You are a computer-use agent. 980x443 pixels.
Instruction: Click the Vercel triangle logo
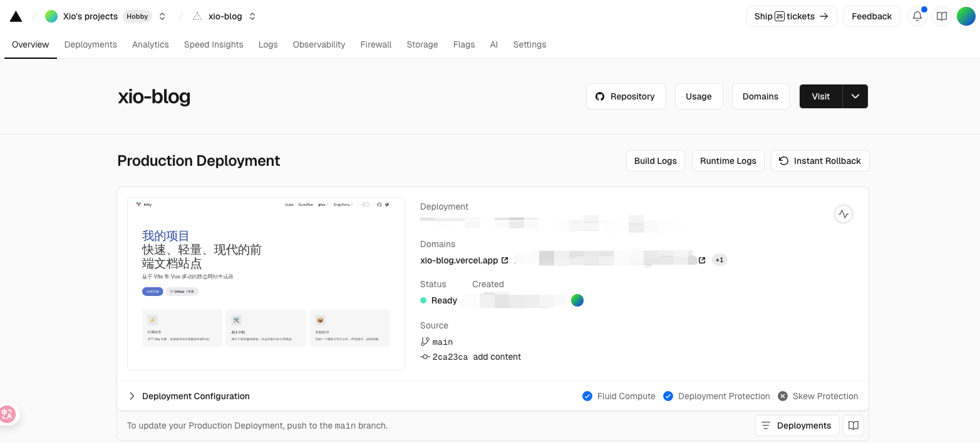pos(16,17)
